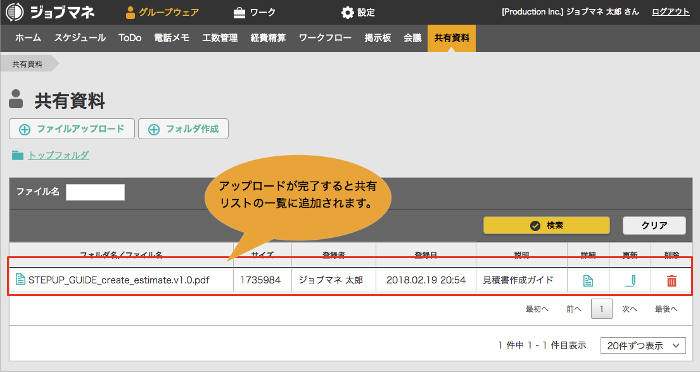Click the PDF file document icon
Viewport: 700px width, 372px height.
[21, 280]
